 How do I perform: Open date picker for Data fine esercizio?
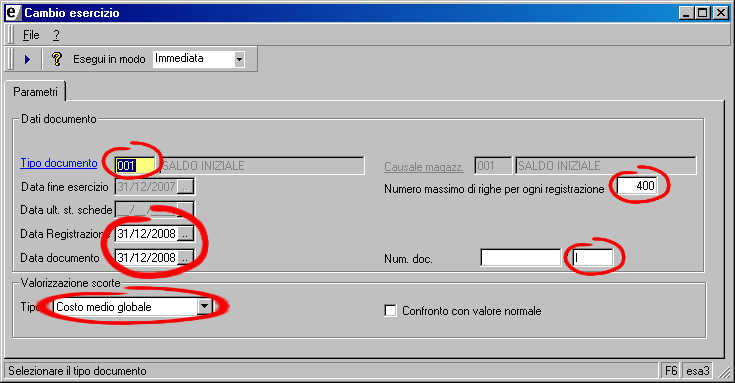pos(186,187)
